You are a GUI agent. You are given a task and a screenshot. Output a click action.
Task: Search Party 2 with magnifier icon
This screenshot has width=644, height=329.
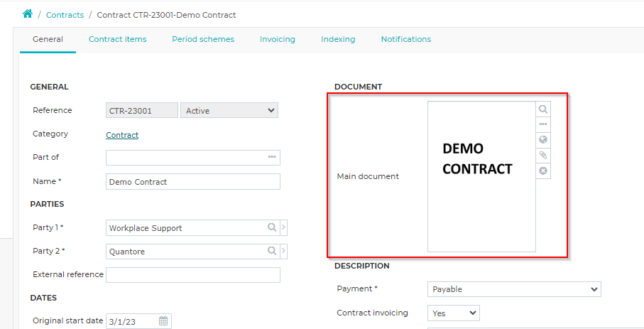[272, 251]
